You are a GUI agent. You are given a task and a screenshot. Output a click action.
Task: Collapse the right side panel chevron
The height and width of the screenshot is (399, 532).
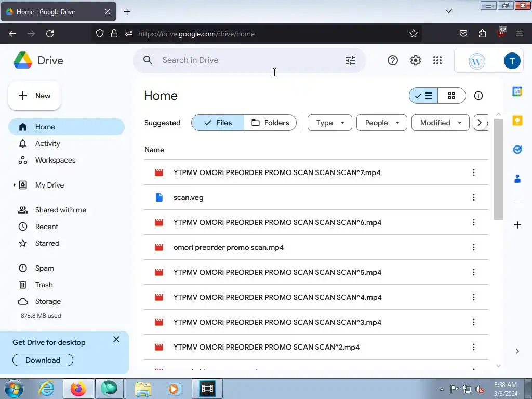click(517, 351)
